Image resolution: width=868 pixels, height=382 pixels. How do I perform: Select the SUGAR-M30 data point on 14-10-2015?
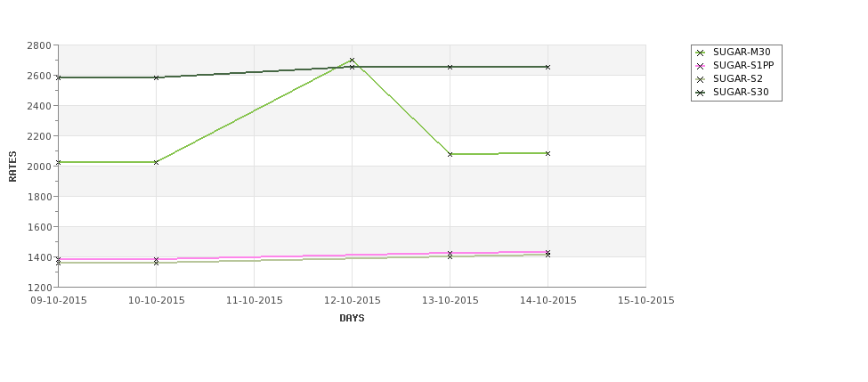pos(548,153)
